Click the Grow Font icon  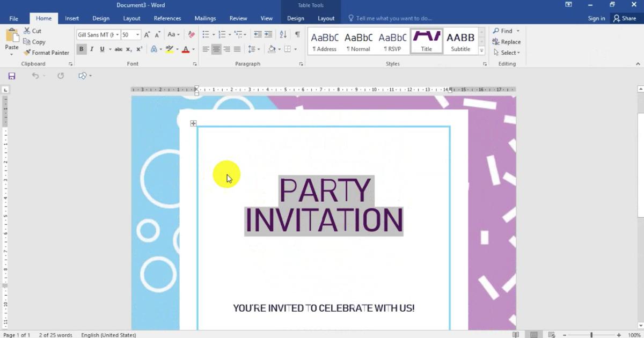point(147,35)
